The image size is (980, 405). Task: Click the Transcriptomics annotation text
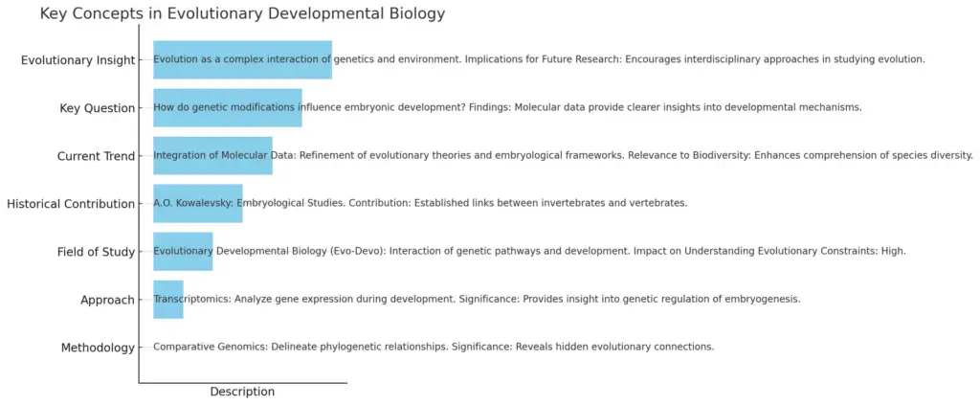477,300
